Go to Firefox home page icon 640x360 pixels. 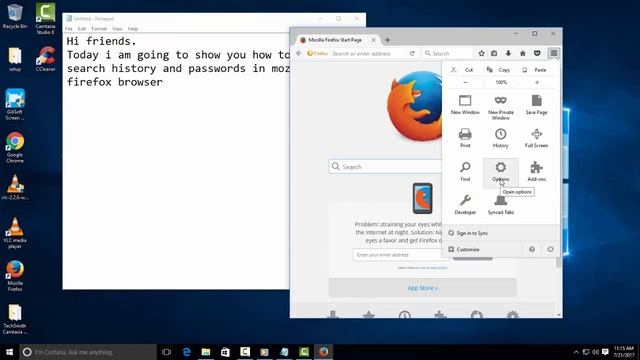522,53
